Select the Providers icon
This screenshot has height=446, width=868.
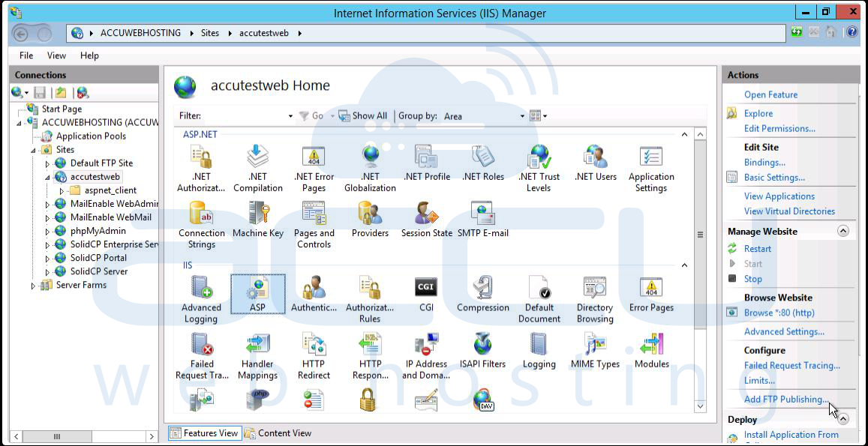(371, 219)
